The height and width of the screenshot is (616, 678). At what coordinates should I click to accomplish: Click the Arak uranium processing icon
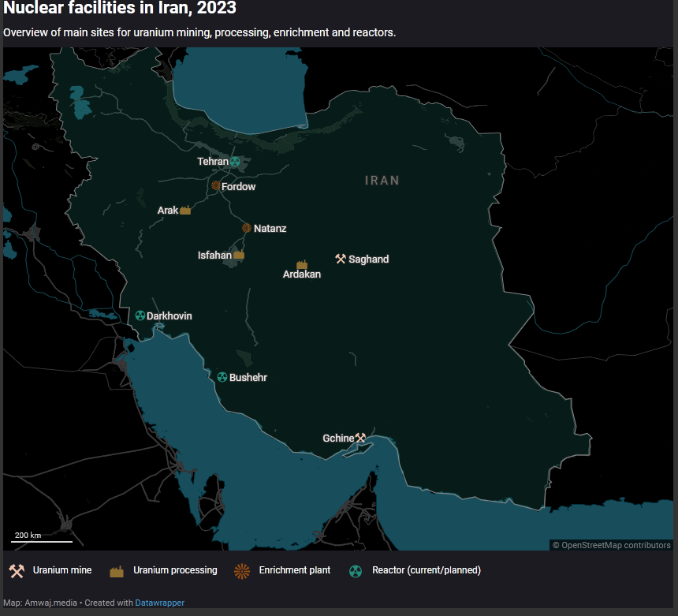click(x=186, y=211)
